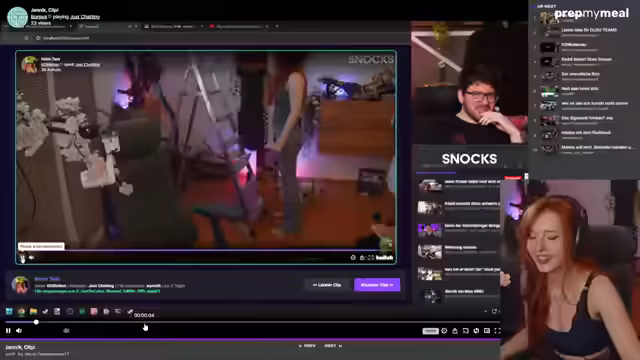Go to the PREV clip
640x360 pixels.
tap(308, 346)
